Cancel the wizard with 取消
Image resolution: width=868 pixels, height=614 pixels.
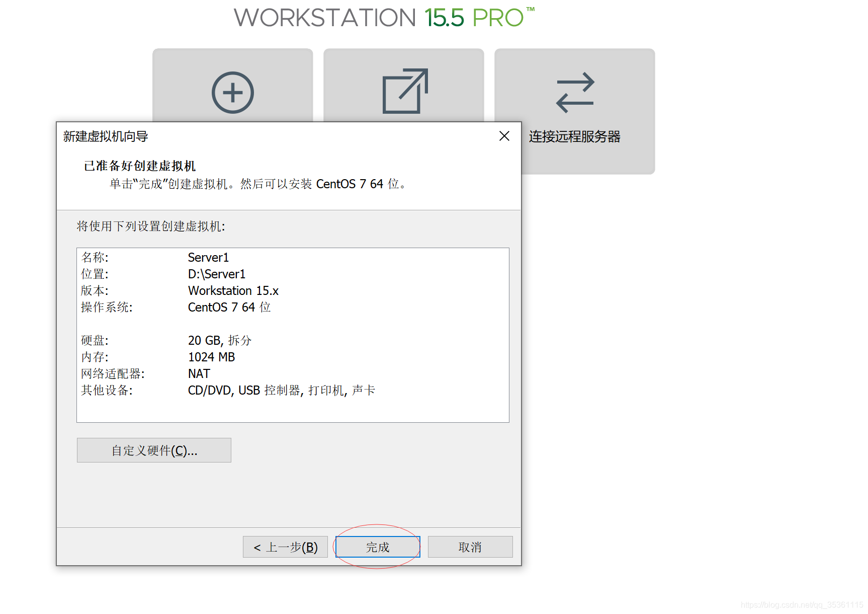pyautogui.click(x=470, y=547)
